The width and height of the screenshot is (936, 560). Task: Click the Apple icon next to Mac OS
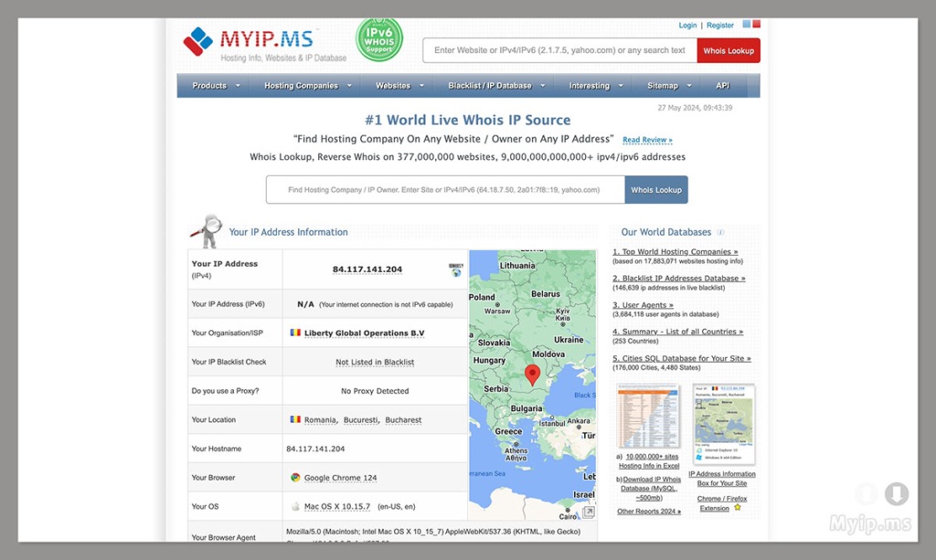click(x=295, y=505)
